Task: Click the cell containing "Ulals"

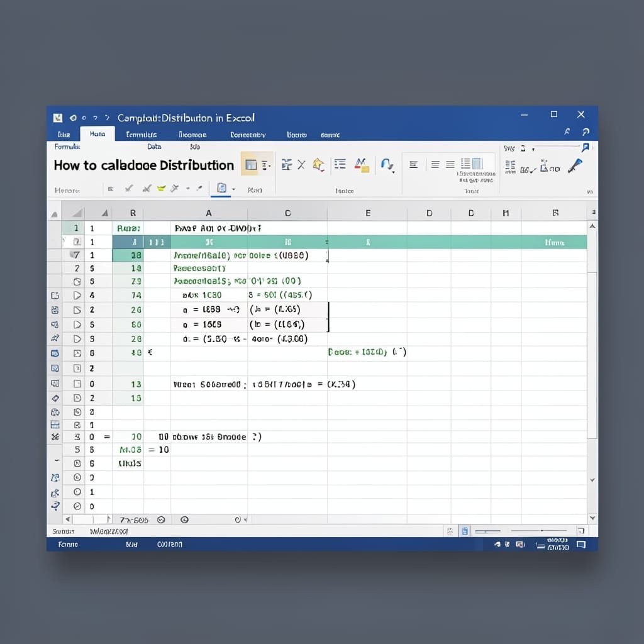Action: 128,464
